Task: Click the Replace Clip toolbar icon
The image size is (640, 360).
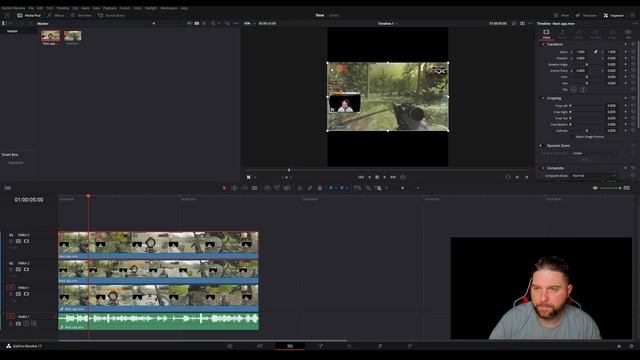Action: pos(287,188)
